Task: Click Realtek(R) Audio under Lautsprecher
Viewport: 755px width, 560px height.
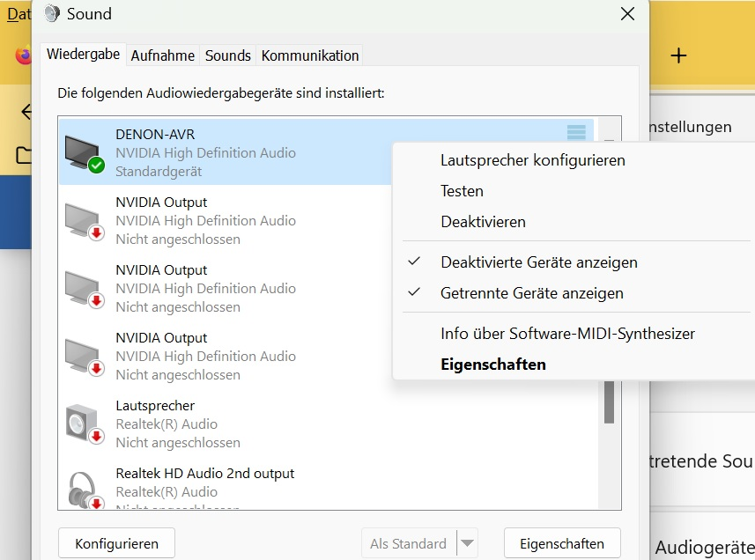Action: [x=167, y=424]
